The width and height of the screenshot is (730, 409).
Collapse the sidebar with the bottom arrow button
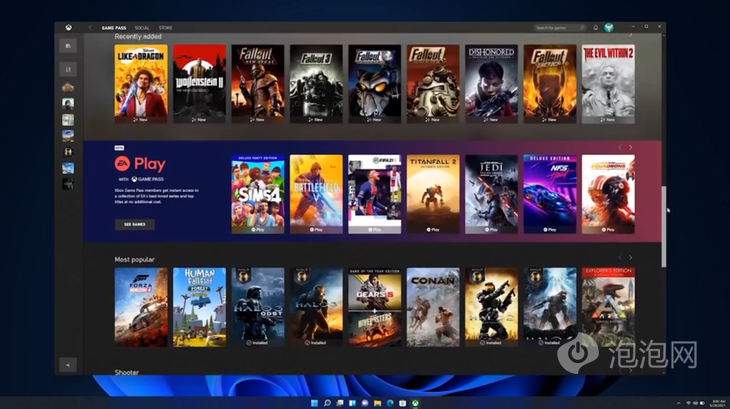[x=68, y=365]
